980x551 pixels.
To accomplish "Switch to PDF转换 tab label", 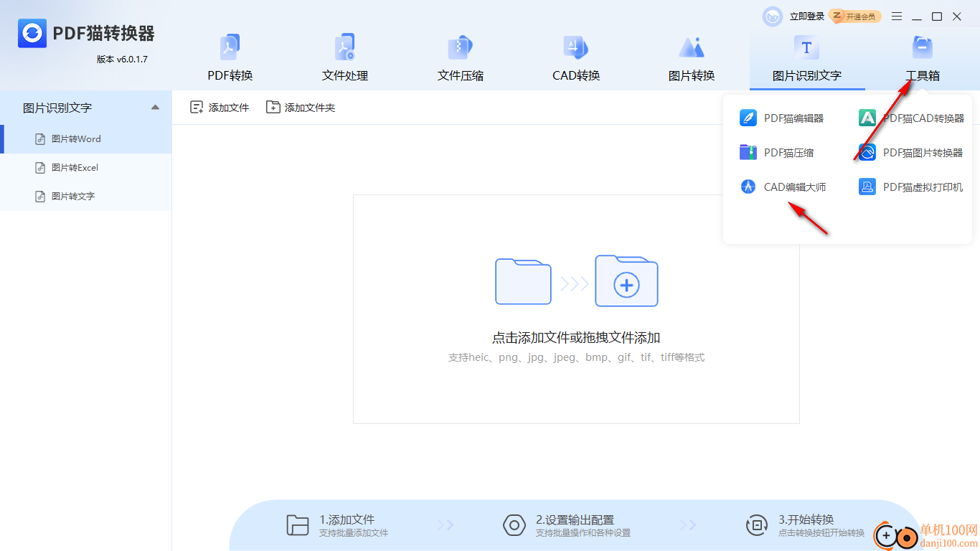I will point(230,75).
